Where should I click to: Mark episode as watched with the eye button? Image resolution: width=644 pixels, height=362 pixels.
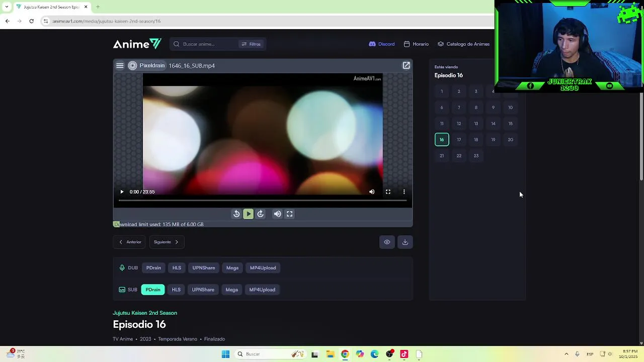click(x=387, y=242)
